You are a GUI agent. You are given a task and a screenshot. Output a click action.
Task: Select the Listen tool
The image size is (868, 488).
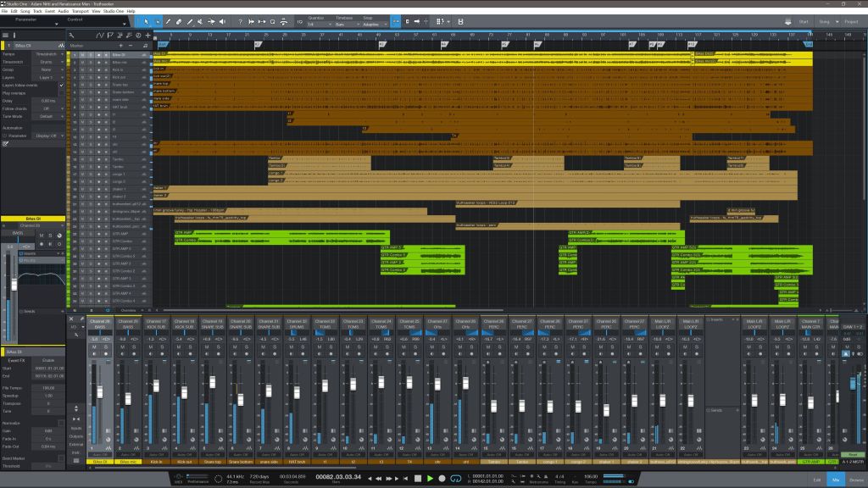(x=223, y=23)
